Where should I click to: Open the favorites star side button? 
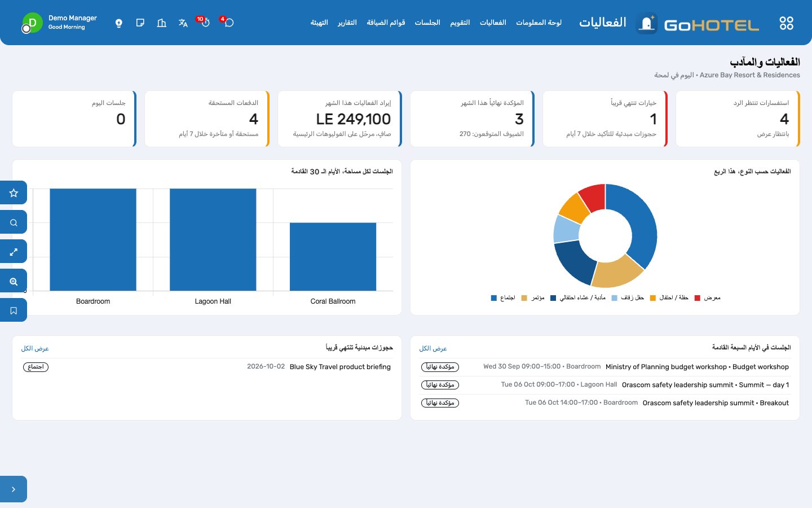14,193
